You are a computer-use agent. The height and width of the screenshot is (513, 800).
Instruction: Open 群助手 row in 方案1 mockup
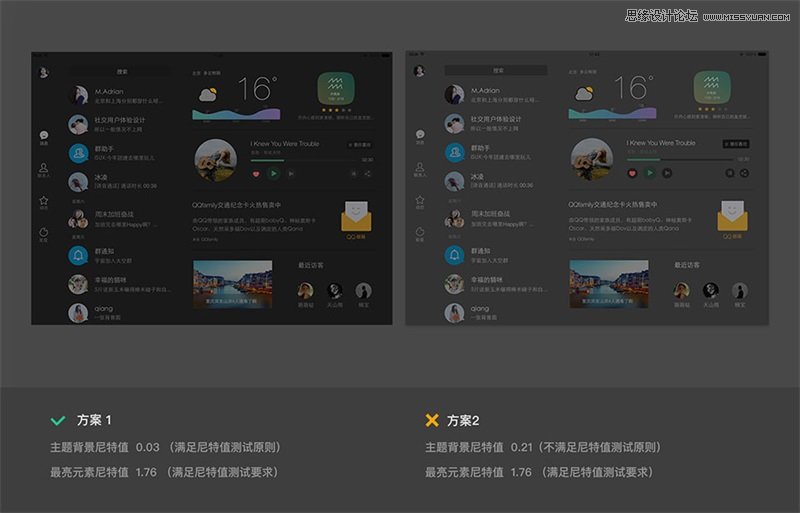click(120, 153)
